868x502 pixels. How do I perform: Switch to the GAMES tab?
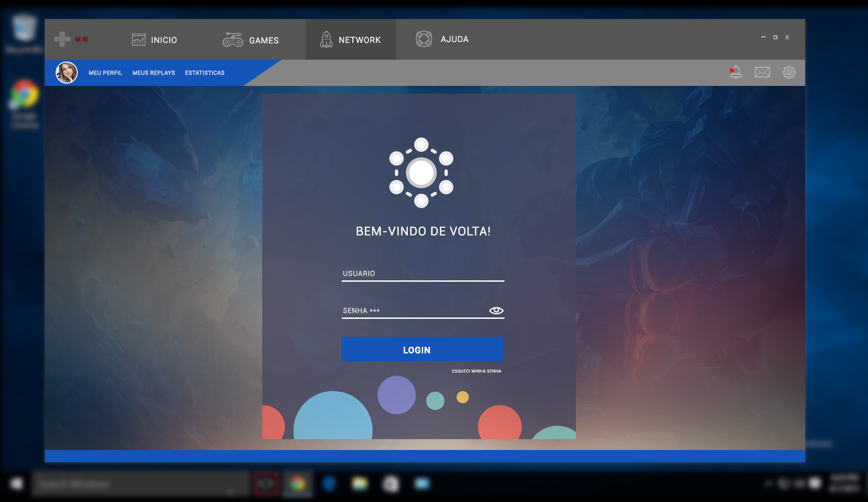coord(250,40)
